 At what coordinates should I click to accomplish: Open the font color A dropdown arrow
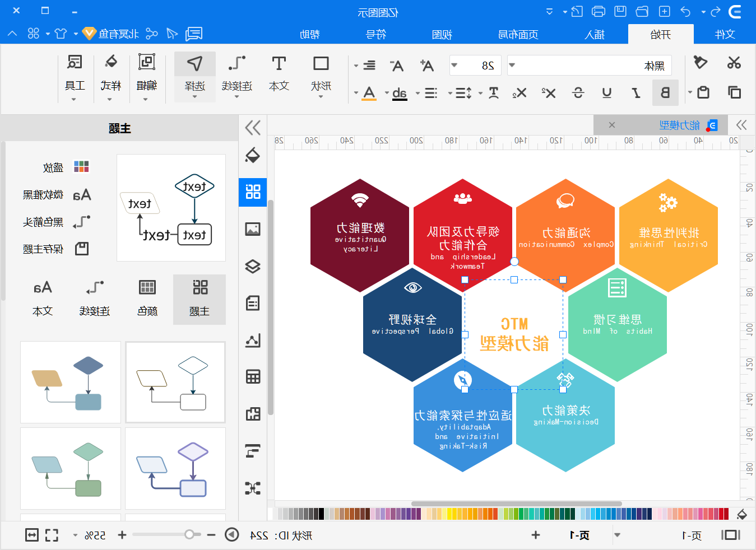coord(356,93)
